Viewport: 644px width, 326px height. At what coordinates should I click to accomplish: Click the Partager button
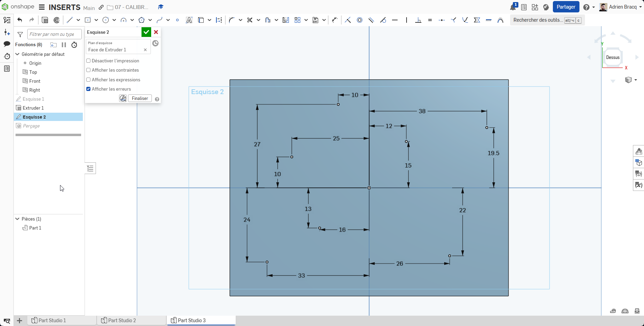[x=566, y=7]
